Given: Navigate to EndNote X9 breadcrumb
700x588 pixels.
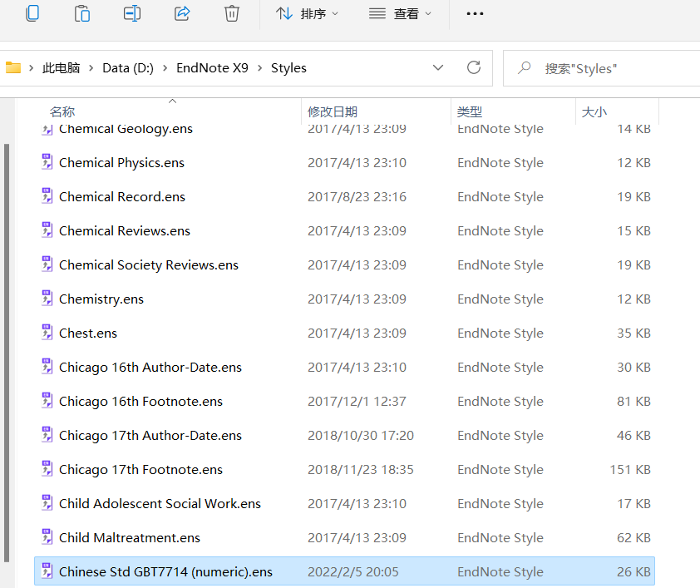Looking at the screenshot, I should click(212, 68).
